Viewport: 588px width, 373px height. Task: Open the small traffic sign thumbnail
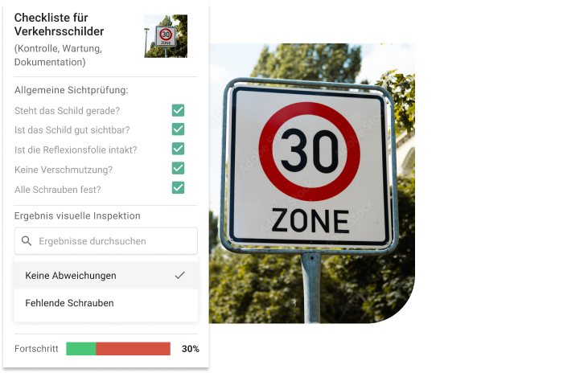click(x=166, y=36)
